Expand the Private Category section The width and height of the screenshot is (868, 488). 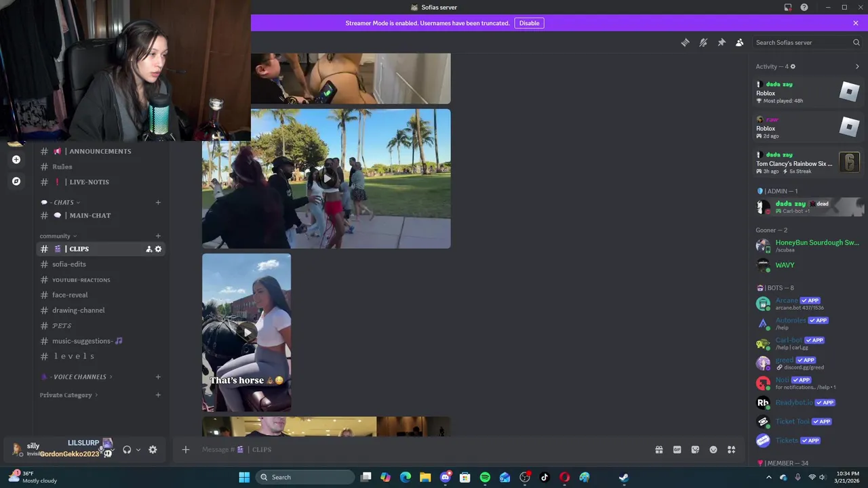[x=68, y=395]
